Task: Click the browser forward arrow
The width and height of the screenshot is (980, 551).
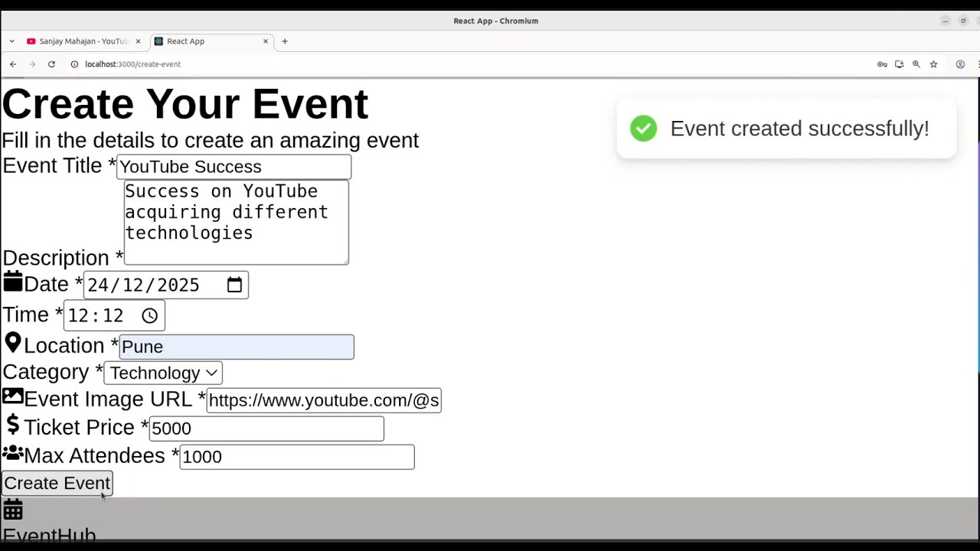Action: coord(32,64)
